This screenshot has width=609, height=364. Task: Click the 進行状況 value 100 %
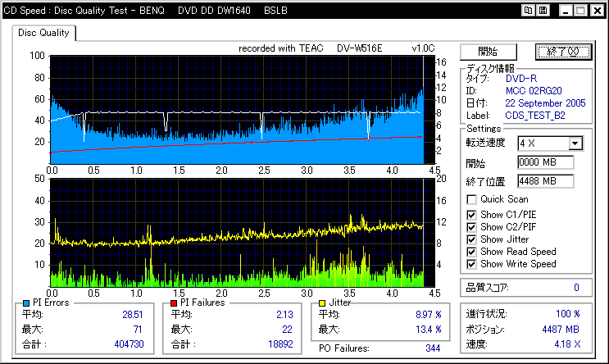coord(568,313)
